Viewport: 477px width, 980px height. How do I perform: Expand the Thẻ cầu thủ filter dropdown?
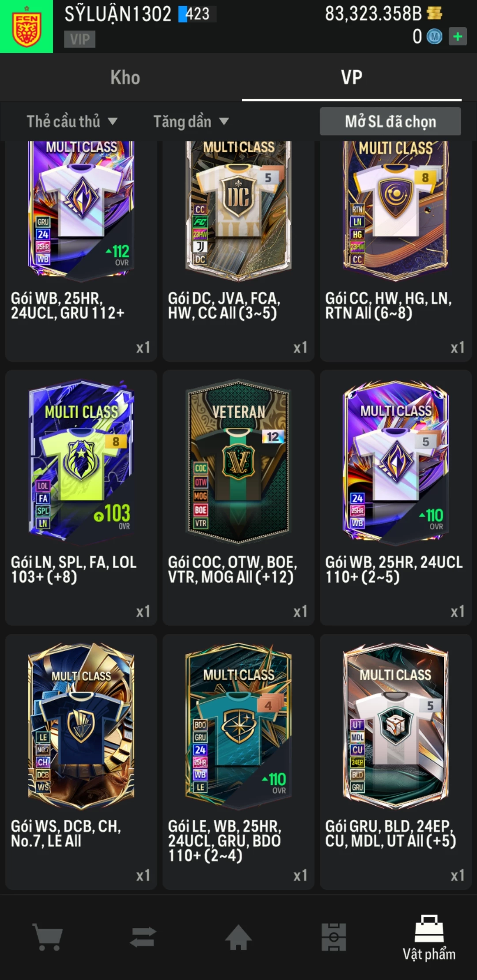pyautogui.click(x=72, y=121)
